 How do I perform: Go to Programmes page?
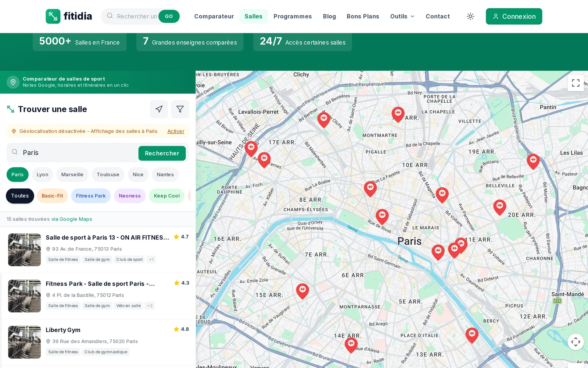tap(293, 16)
